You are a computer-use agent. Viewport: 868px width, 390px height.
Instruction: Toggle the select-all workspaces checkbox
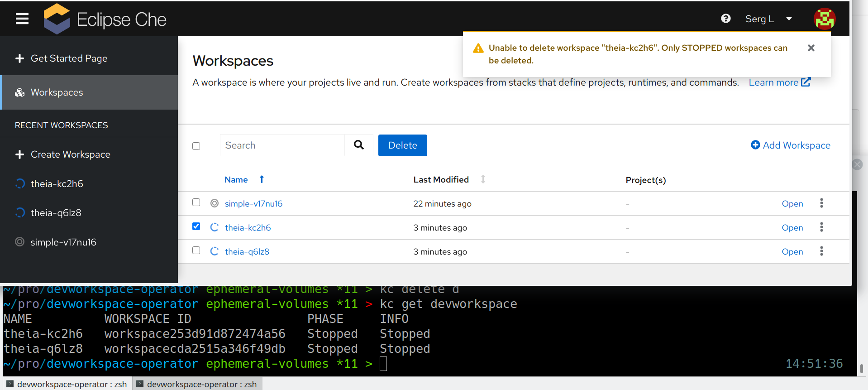coord(196,146)
